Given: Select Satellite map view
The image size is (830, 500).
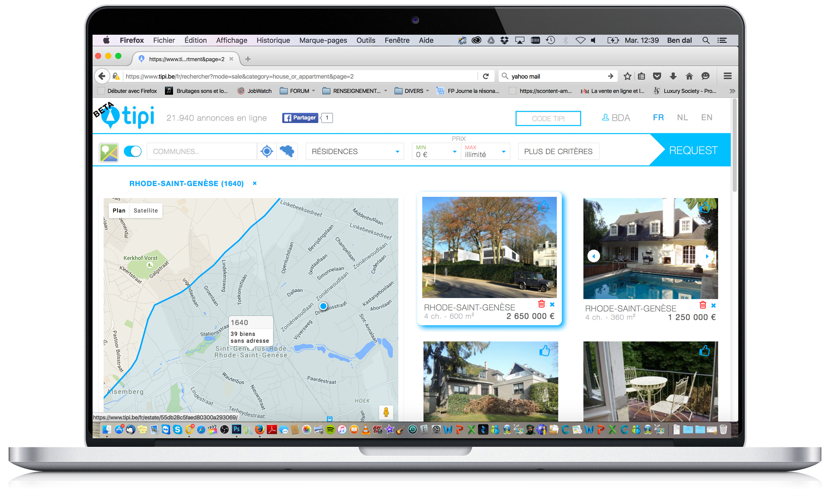Looking at the screenshot, I should [146, 211].
